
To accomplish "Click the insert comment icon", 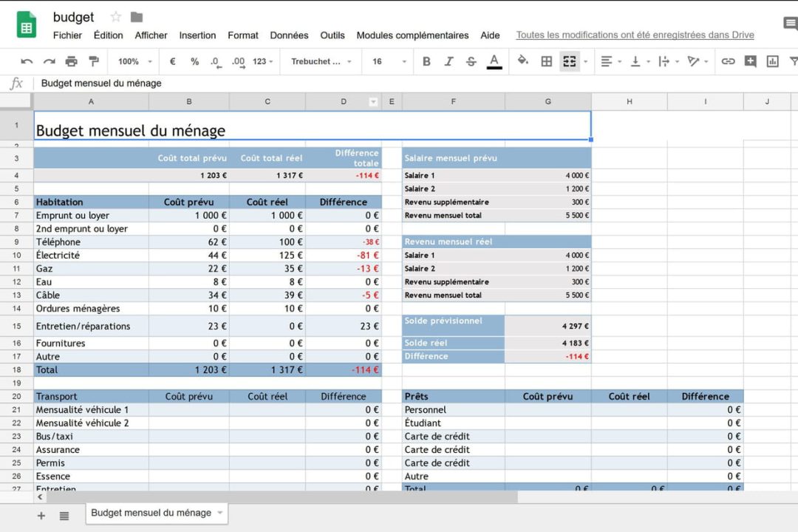I will pos(750,61).
